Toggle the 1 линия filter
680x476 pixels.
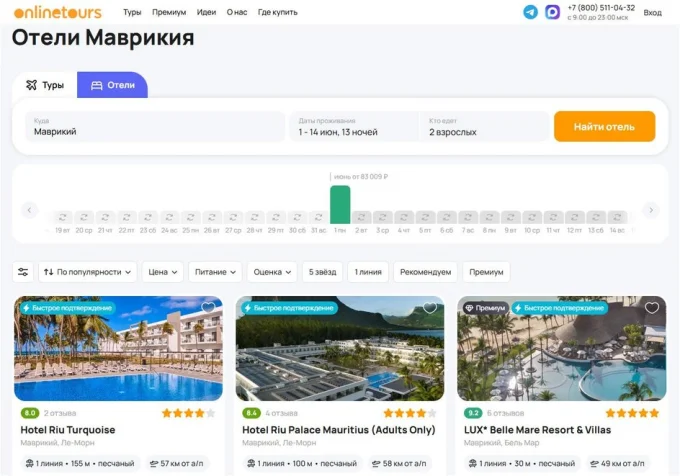368,272
